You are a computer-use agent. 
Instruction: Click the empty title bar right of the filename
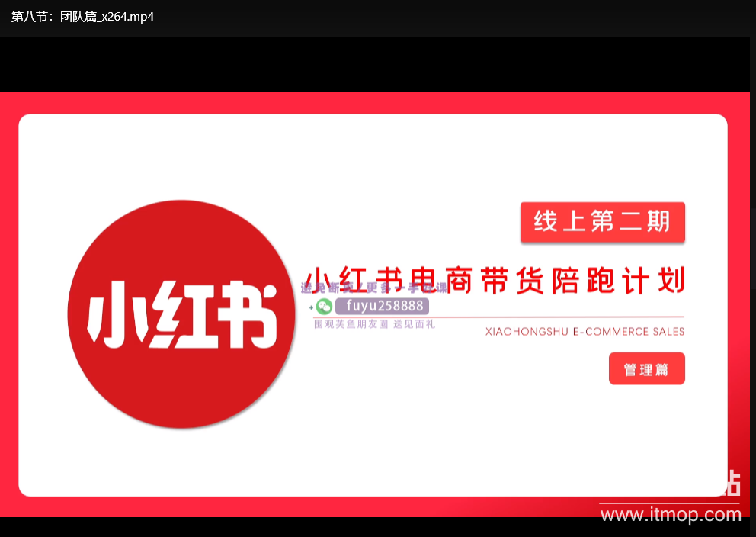(457, 17)
